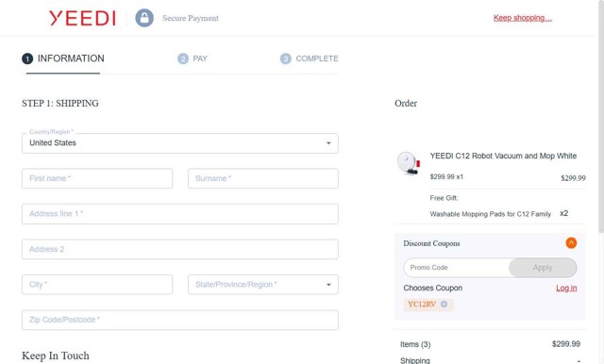The height and width of the screenshot is (364, 604).
Task: Click the Keep In Touch heading
Action: (x=56, y=356)
